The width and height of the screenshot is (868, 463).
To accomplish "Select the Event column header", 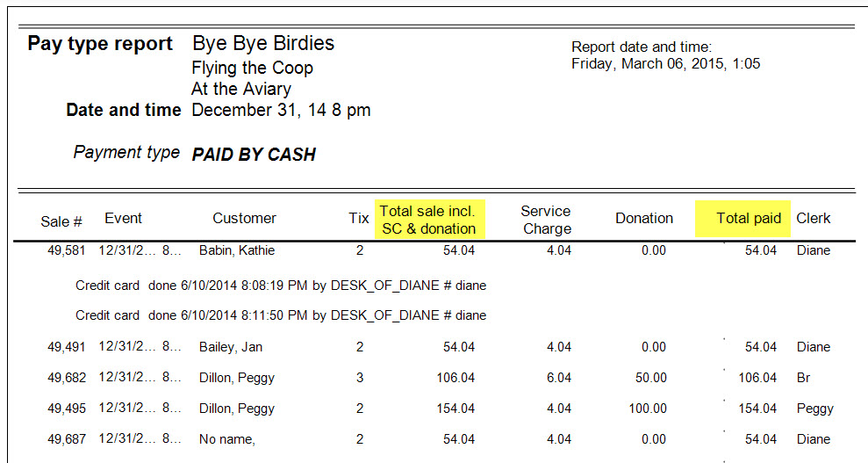I will pyautogui.click(x=123, y=218).
